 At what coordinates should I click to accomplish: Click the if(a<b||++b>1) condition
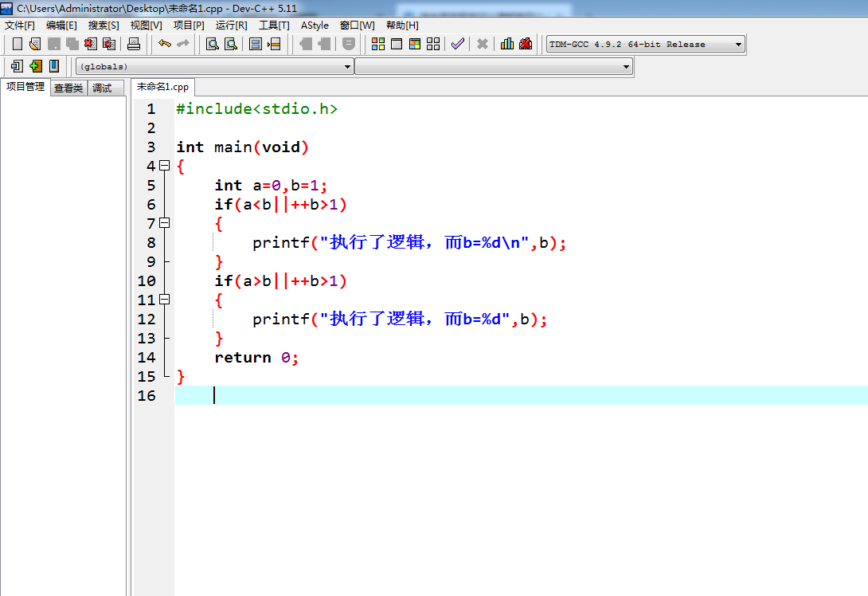[x=280, y=205]
